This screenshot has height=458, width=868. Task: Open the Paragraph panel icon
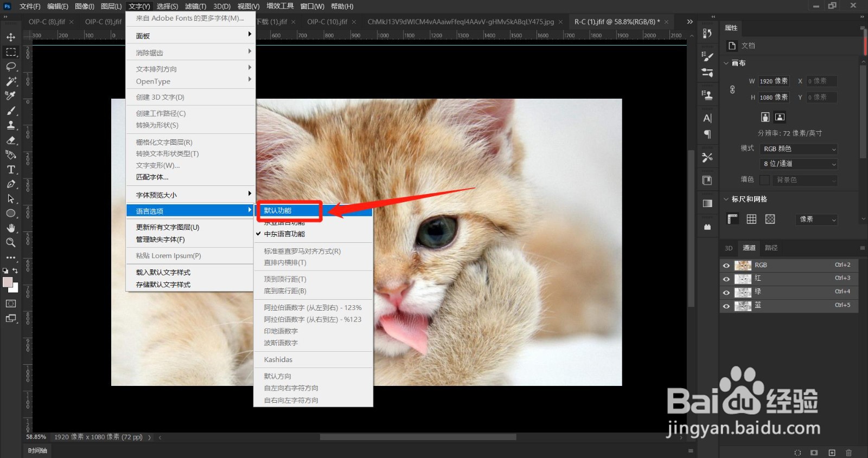[707, 134]
